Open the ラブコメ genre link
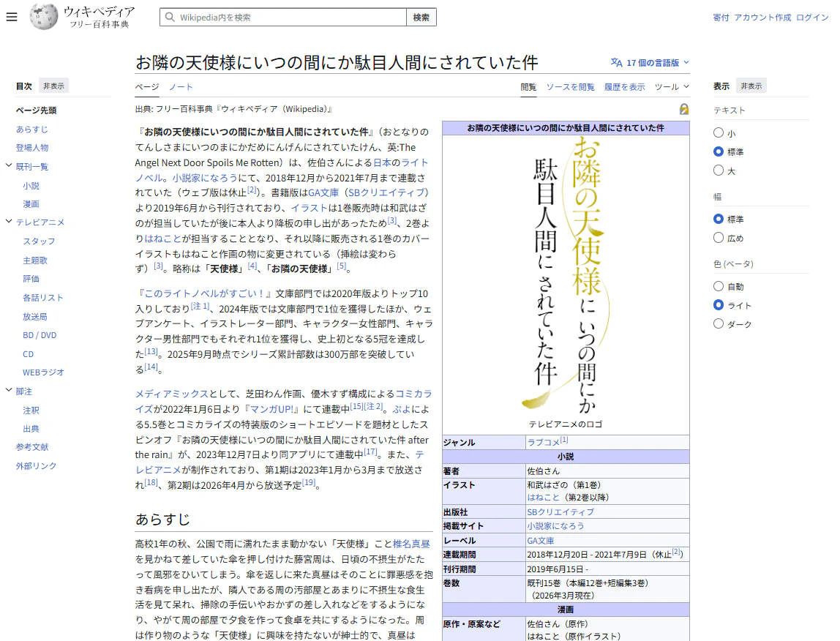Viewport: 840px width, 641px height. click(x=543, y=442)
